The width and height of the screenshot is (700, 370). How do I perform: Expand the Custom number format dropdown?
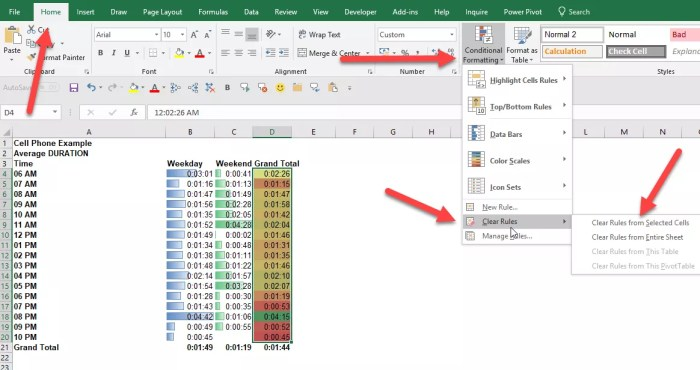(452, 34)
